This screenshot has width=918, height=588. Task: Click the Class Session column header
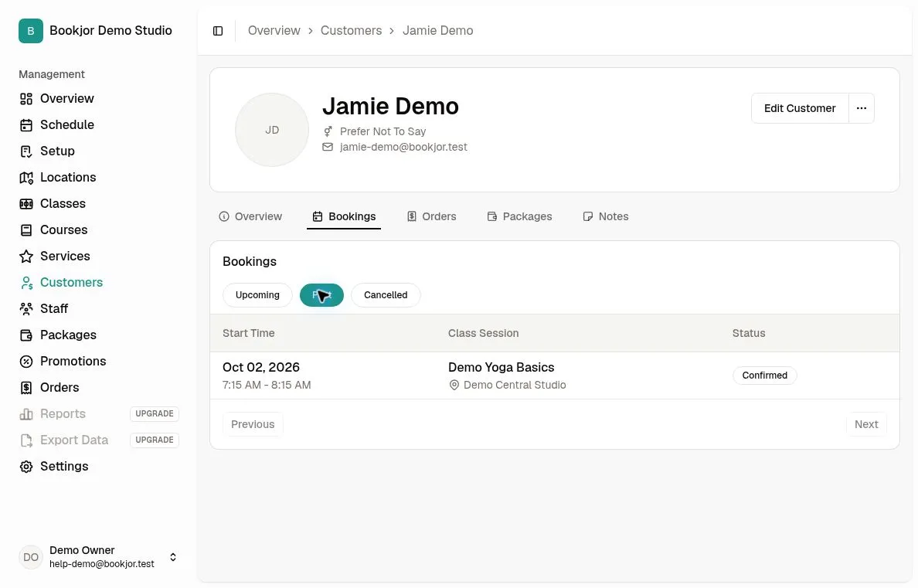484,333
